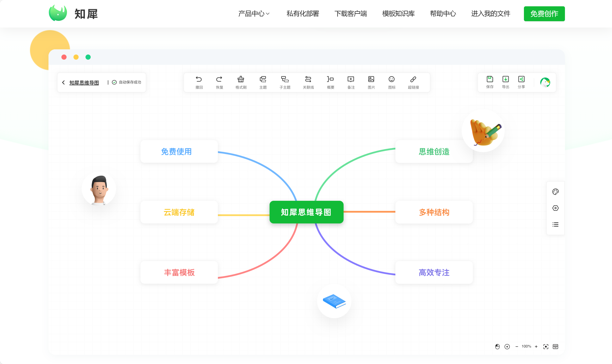
Task: Select the 丰富模板 node
Action: tap(179, 272)
